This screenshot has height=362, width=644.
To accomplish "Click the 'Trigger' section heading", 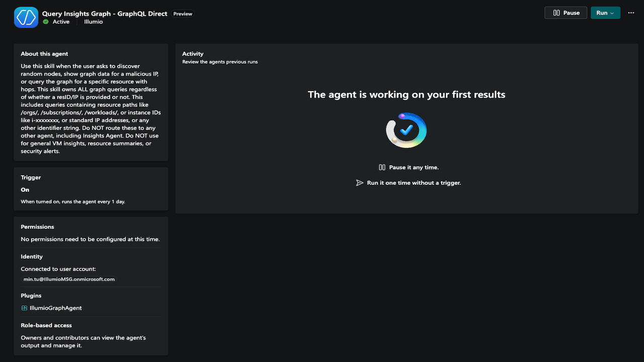I will click(x=31, y=177).
